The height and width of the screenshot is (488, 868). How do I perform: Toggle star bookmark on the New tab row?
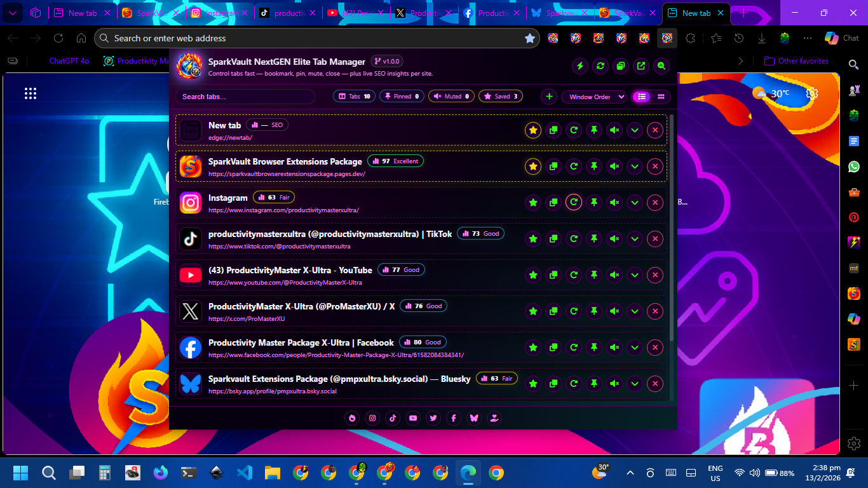coord(533,130)
